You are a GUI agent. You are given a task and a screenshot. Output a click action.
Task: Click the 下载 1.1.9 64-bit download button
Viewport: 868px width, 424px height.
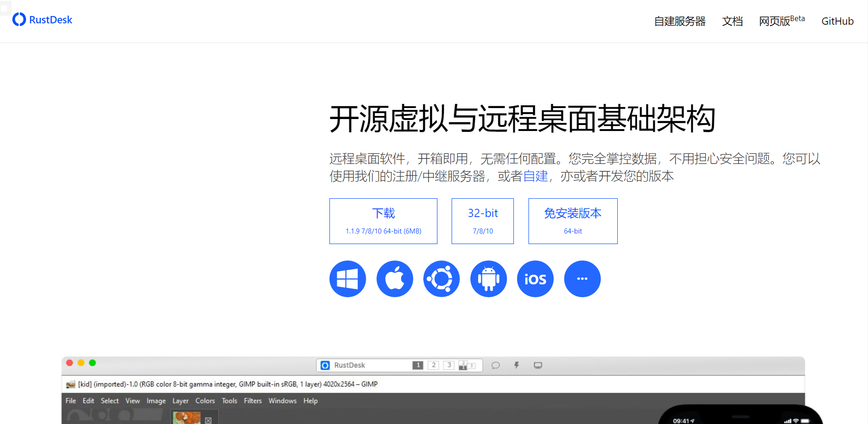point(383,221)
